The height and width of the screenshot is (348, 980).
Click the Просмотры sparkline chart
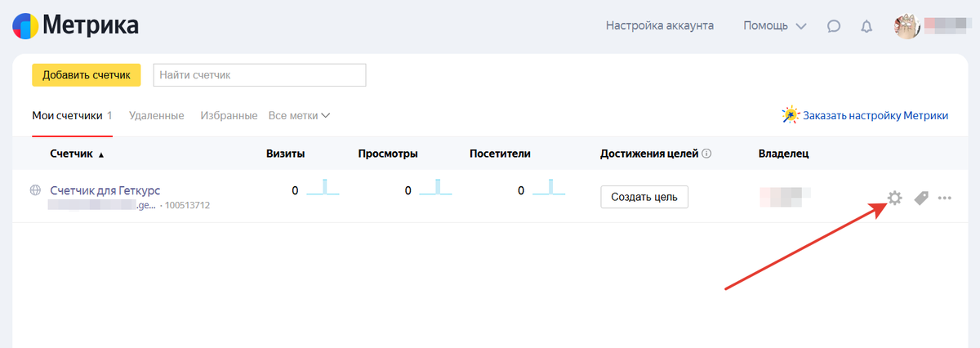[x=435, y=187]
